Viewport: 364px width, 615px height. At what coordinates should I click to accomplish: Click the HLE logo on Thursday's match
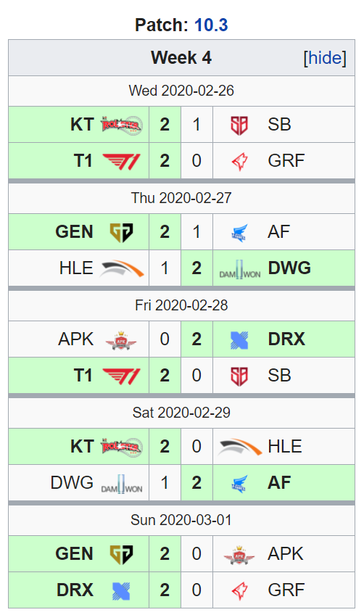coord(122,268)
